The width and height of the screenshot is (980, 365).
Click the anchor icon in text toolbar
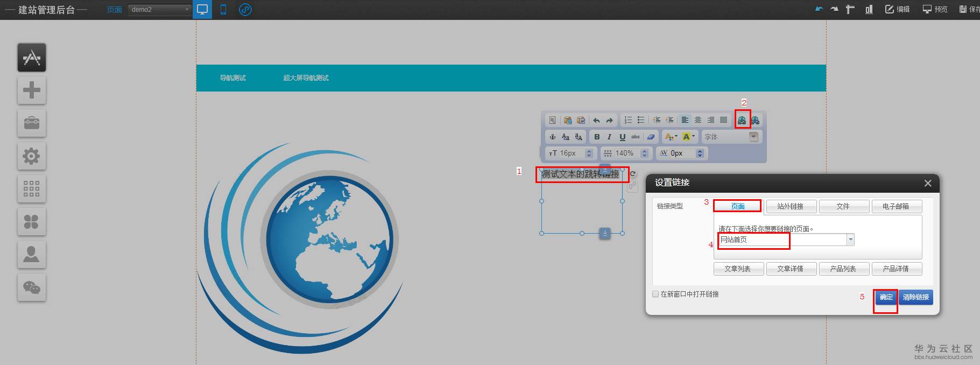(552, 137)
